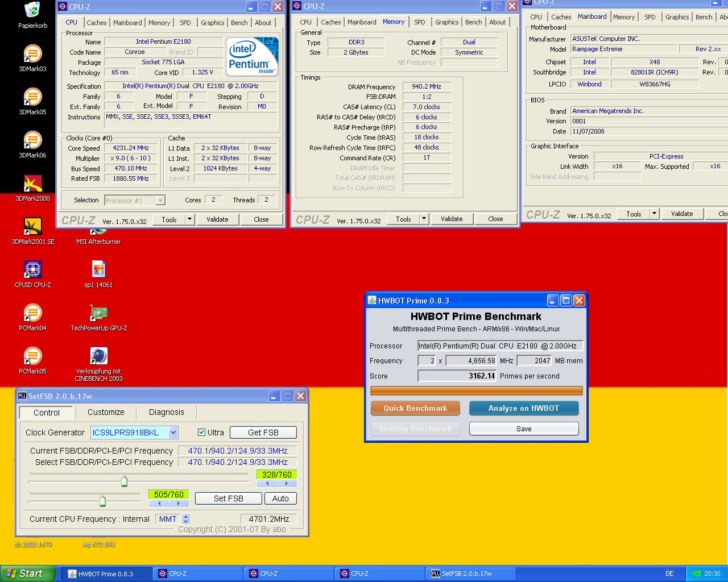Toggle the Ultra checkbox in SetFSB
Viewport: 728px width, 582px height.
pos(201,433)
